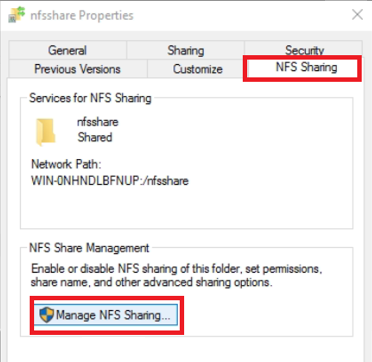Click the 'other advanced sharing options' description line
Viewport: 372px width, 362px height.
[x=151, y=283]
